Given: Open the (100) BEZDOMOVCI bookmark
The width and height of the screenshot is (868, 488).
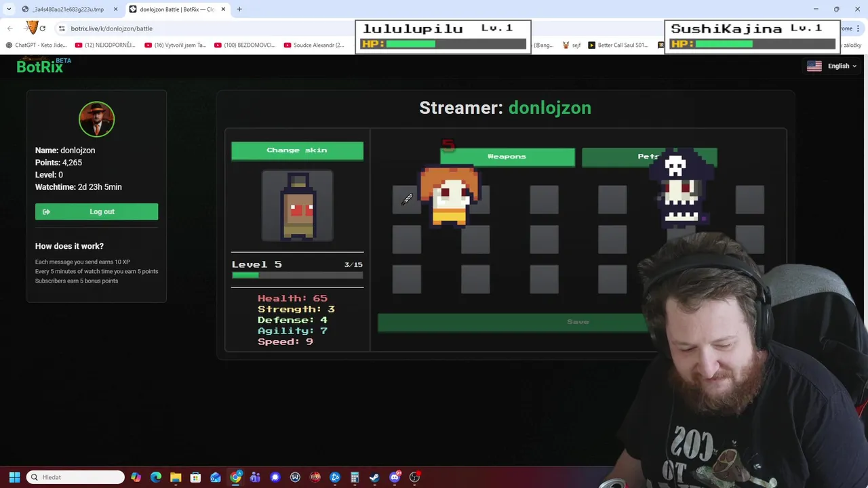Looking at the screenshot, I should coord(245,45).
